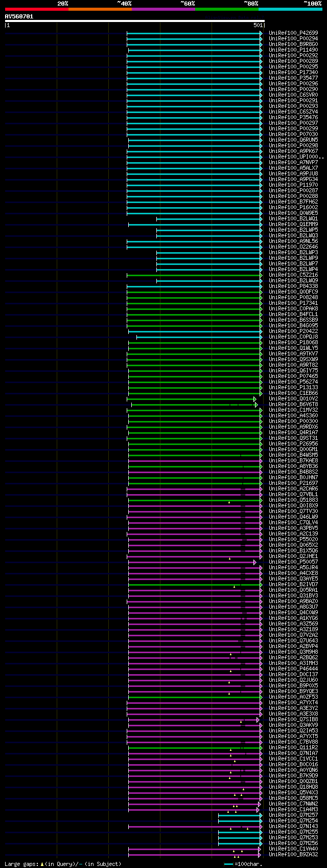Open hit UniRef100_A9PG34
327x868 pixels.
point(293,179)
